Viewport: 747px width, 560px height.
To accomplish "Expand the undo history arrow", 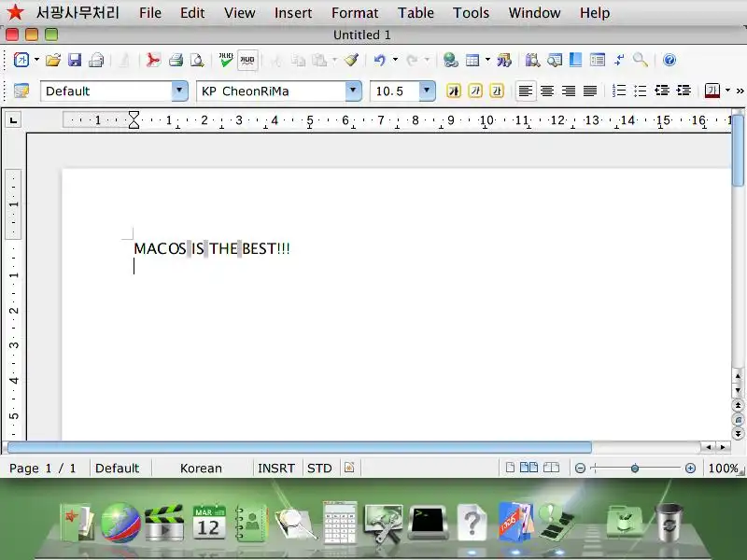I will pyautogui.click(x=395, y=60).
